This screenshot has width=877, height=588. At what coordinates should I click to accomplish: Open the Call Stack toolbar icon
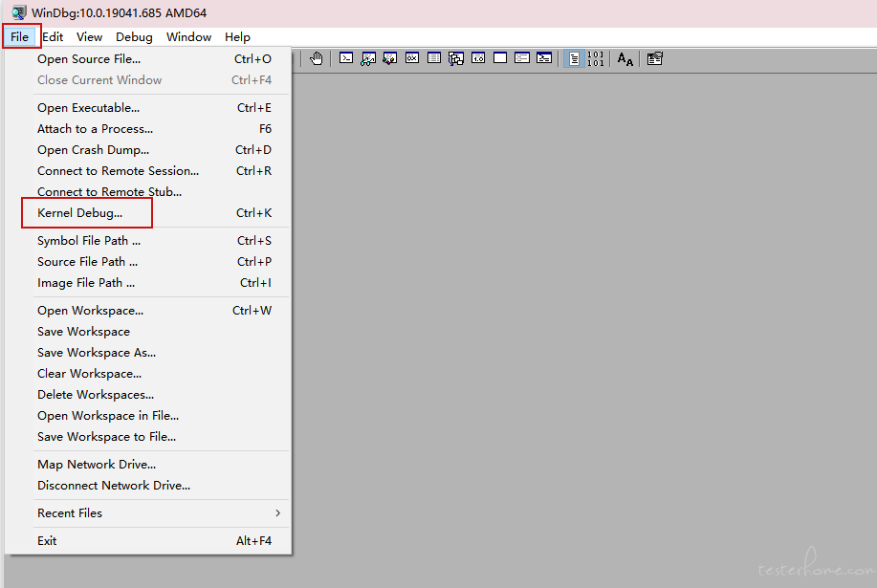tap(456, 58)
